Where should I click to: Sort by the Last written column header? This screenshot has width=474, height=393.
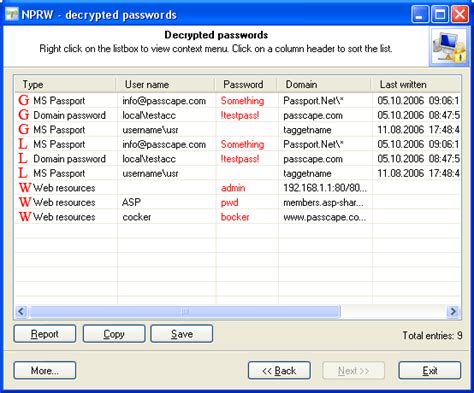416,84
